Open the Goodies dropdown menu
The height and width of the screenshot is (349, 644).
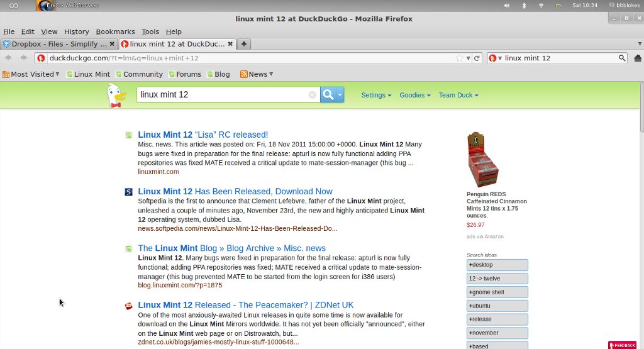415,95
